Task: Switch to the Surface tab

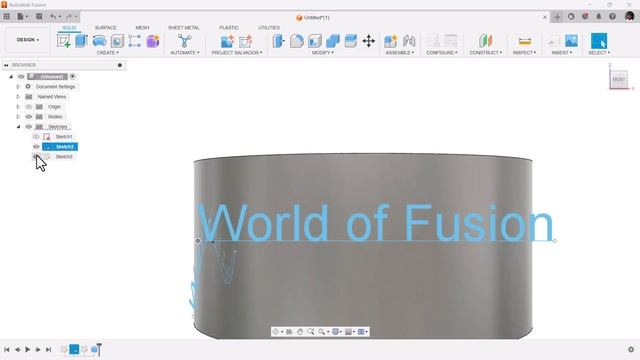Action: tap(105, 28)
